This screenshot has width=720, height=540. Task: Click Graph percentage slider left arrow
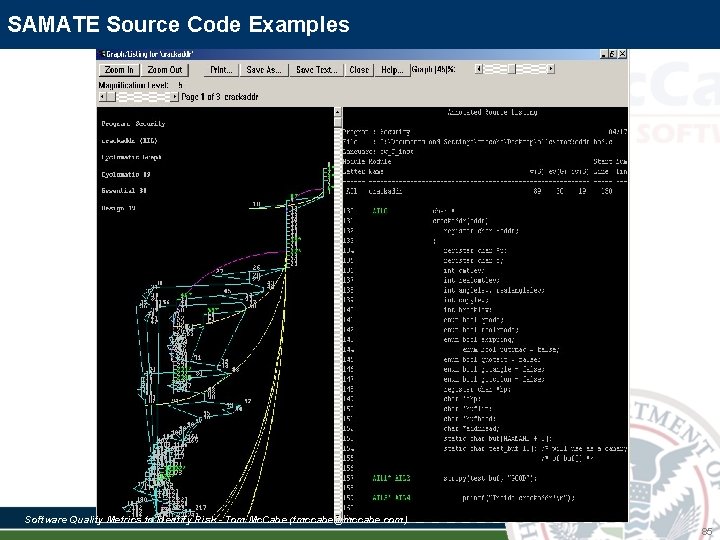[x=479, y=69]
